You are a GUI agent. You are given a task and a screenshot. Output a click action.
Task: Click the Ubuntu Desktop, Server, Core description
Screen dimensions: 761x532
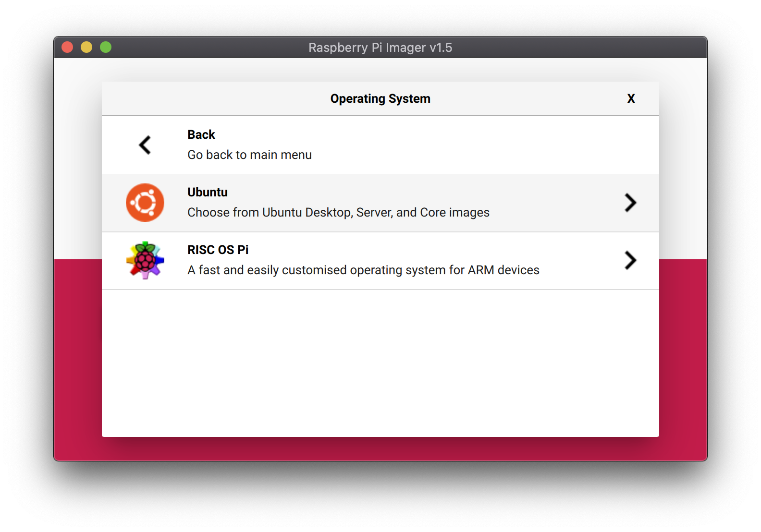click(338, 212)
